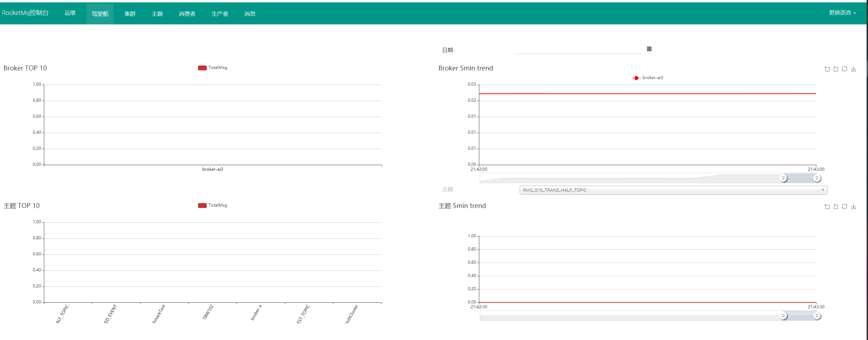
Task: Toggle TotalMsg legend in Broker TOP 10
Action: 212,68
